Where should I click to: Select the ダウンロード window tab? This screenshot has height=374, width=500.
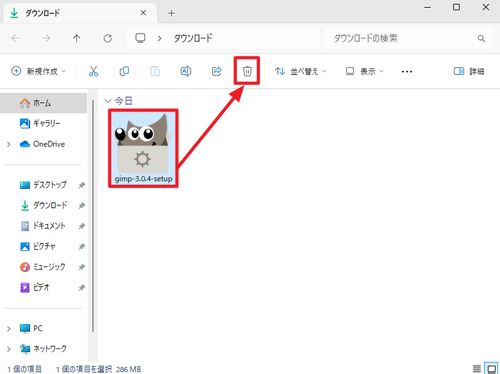click(79, 13)
